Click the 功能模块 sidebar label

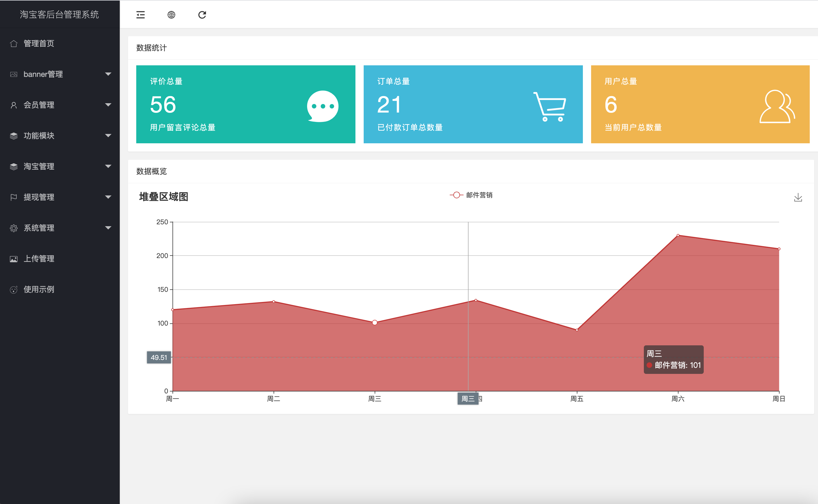(39, 136)
